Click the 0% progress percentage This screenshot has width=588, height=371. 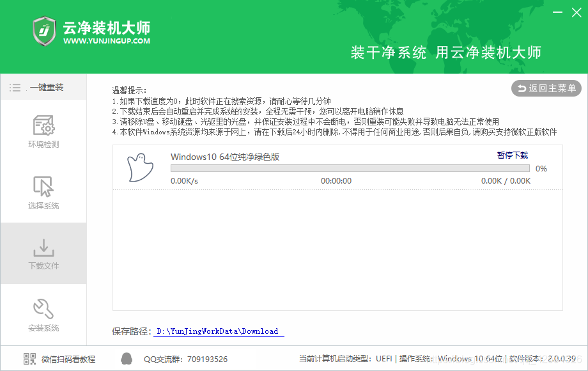tap(541, 169)
